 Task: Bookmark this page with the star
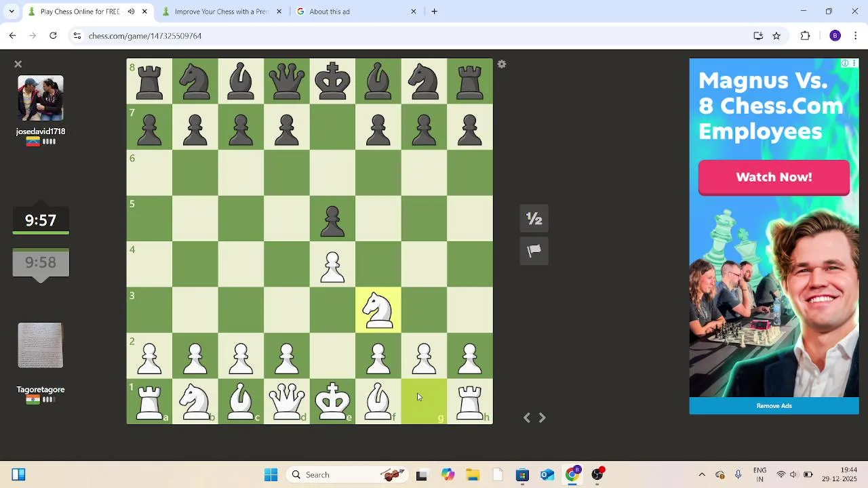776,36
